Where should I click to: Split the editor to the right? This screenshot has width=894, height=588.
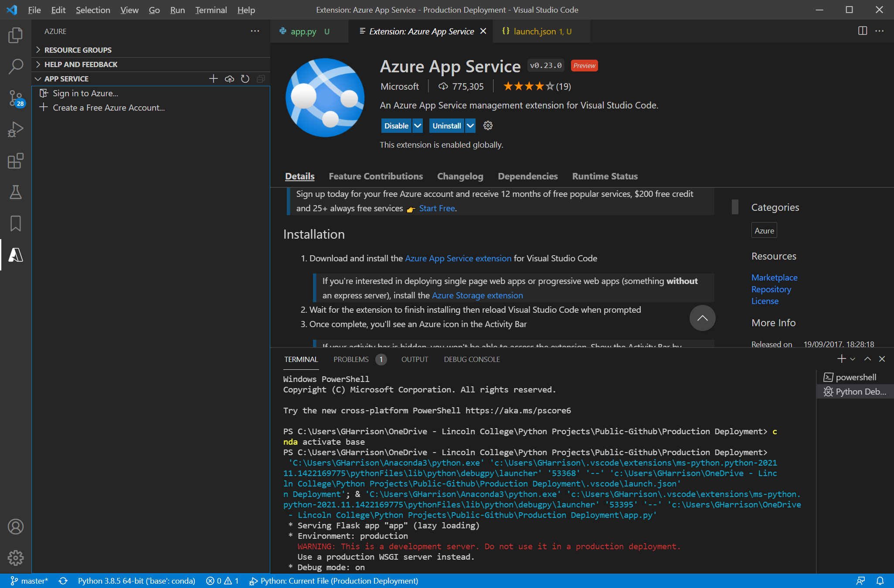pos(862,31)
